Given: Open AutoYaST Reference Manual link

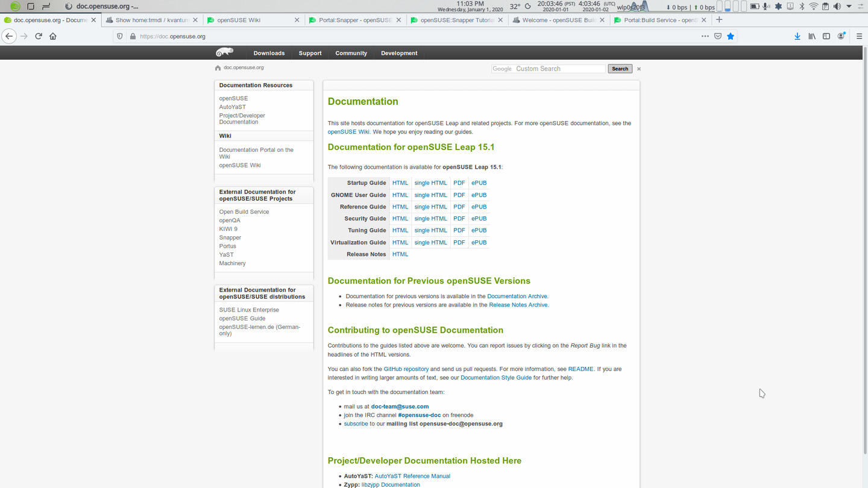Looking at the screenshot, I should coord(412,476).
